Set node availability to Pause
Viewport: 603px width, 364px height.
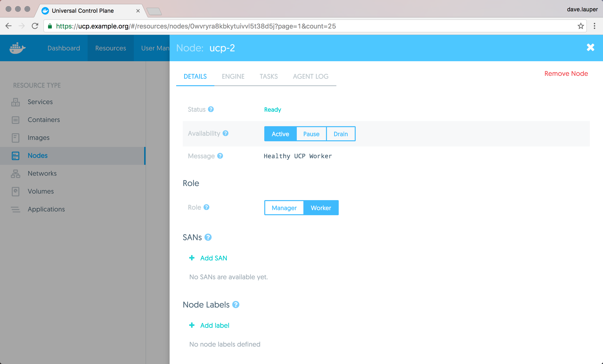tap(311, 134)
